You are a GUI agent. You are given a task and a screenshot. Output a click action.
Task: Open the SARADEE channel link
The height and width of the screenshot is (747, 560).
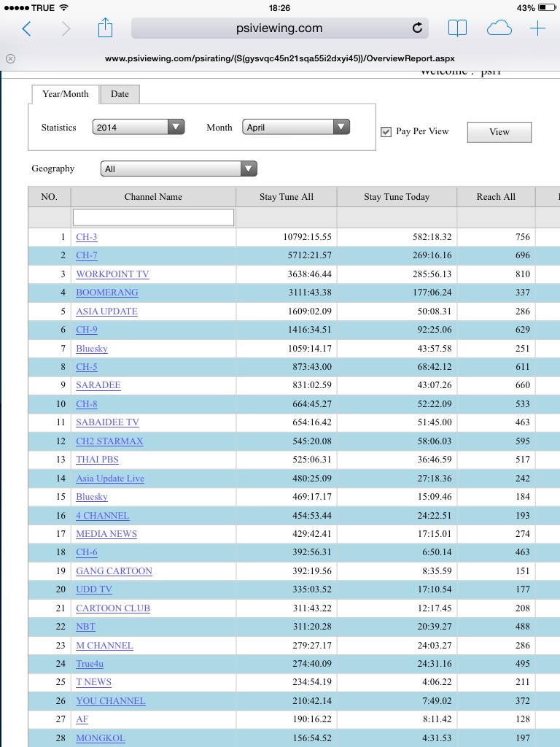click(98, 385)
